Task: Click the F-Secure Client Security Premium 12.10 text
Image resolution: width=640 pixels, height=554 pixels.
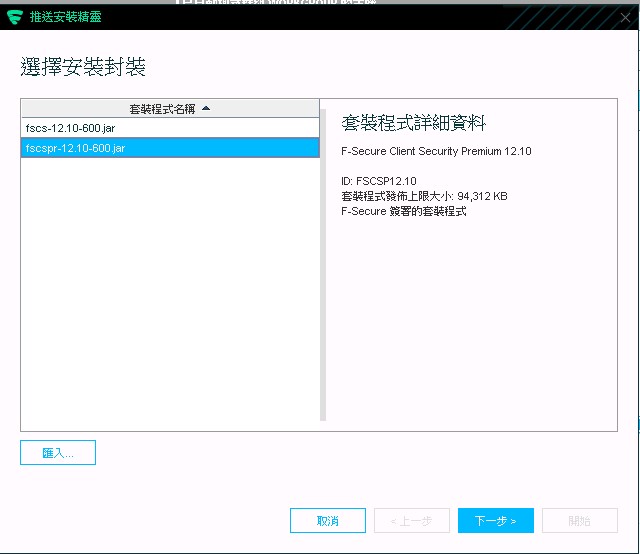Action: 436,151
